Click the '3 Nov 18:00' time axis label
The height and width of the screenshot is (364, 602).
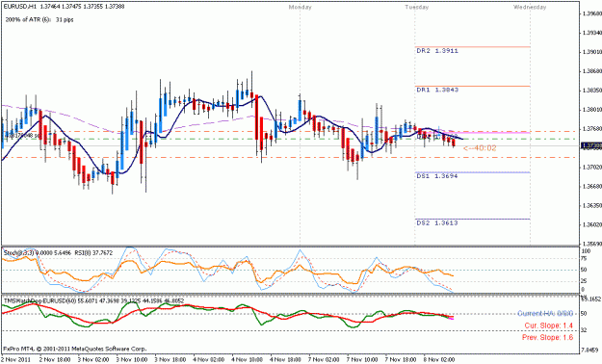(170, 360)
